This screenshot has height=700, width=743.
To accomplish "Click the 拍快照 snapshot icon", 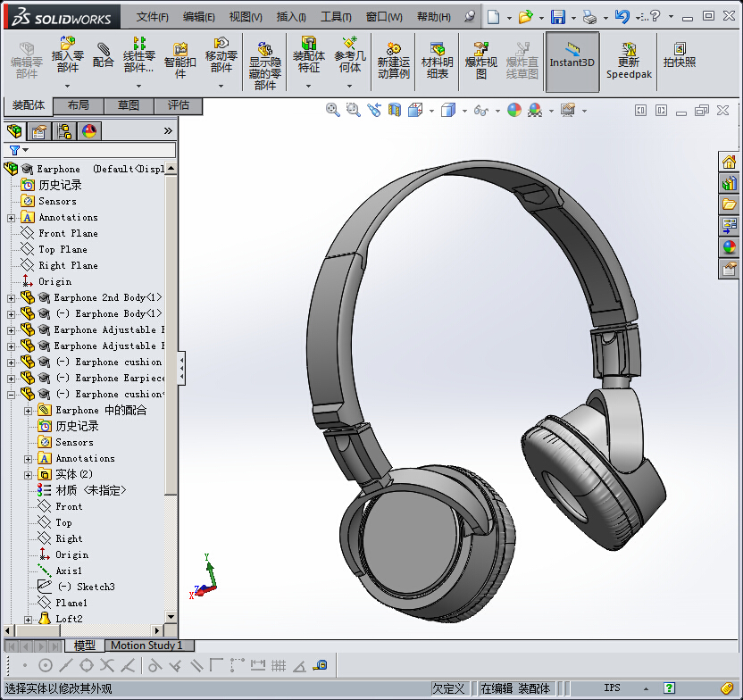I will (680, 55).
